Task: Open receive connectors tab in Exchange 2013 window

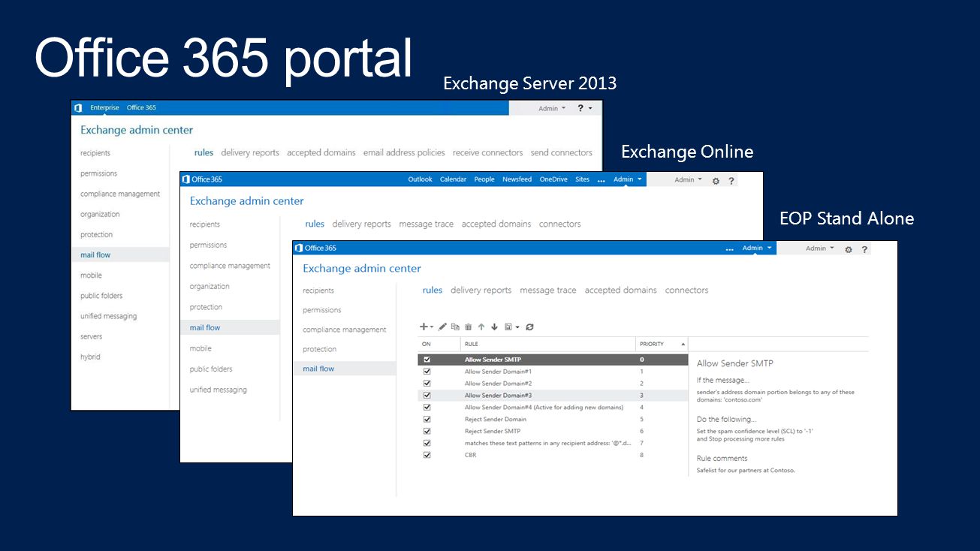Action: tap(487, 153)
